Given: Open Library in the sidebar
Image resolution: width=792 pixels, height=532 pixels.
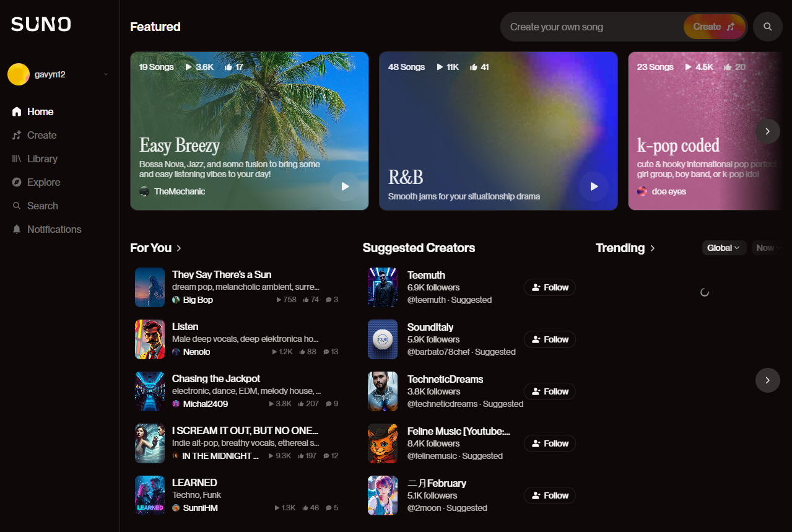Looking at the screenshot, I should [x=35, y=159].
